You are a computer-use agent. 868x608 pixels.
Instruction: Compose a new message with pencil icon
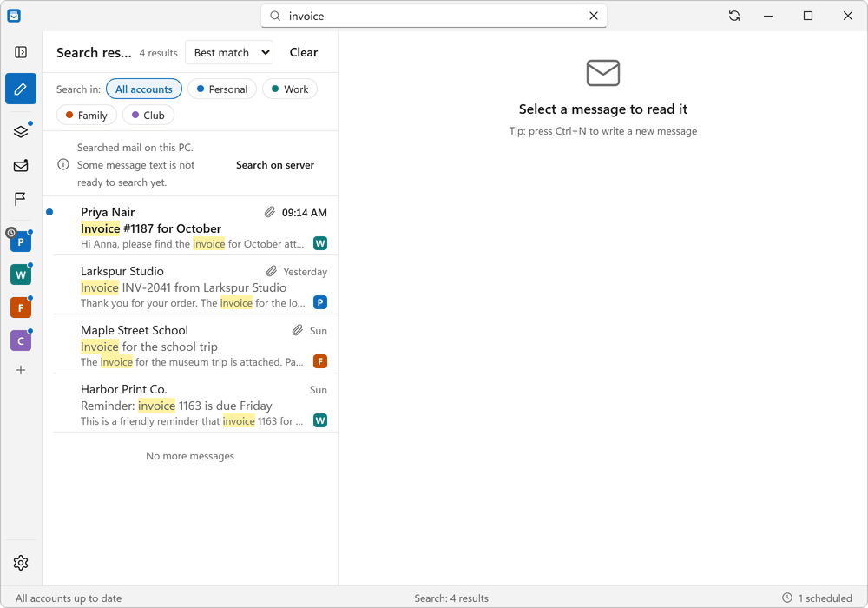[21, 89]
